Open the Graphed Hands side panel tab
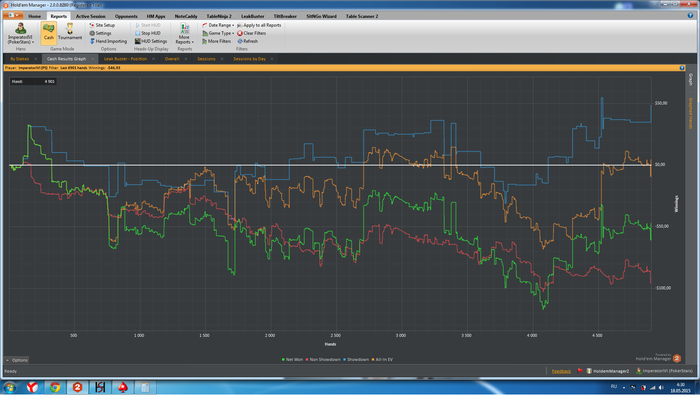The image size is (700, 400). (x=691, y=113)
